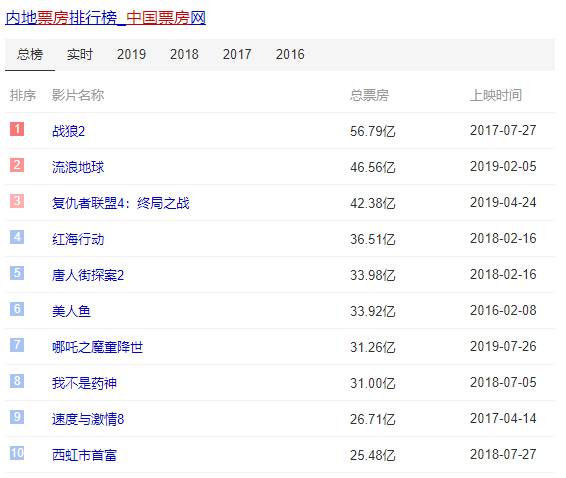Switch to the 2018 tab
The image size is (566, 478).
(x=184, y=55)
